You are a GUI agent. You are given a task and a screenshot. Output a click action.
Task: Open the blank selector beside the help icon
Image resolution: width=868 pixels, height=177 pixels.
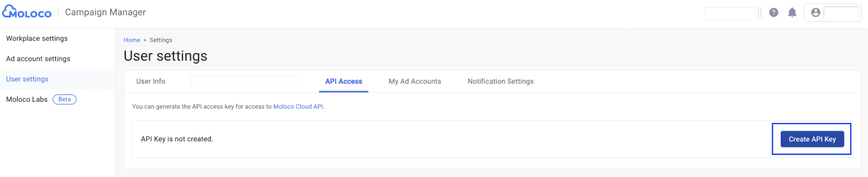[732, 13]
